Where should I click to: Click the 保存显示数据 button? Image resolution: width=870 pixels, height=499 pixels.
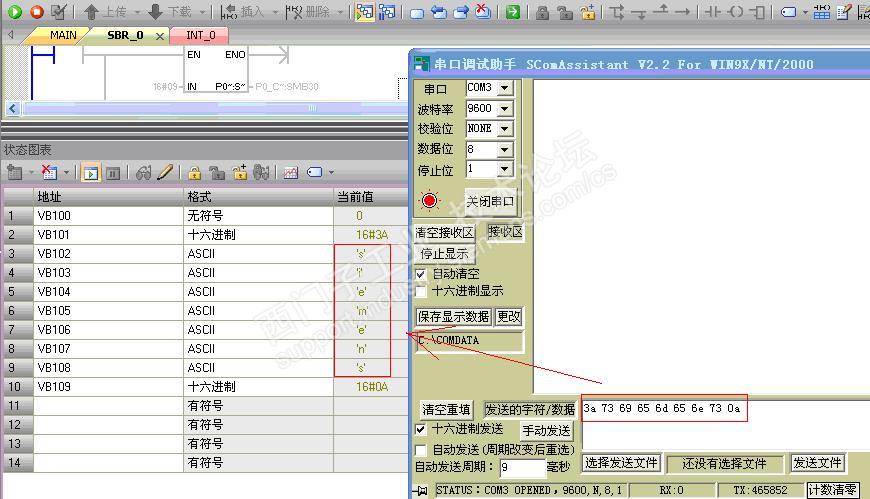point(453,316)
